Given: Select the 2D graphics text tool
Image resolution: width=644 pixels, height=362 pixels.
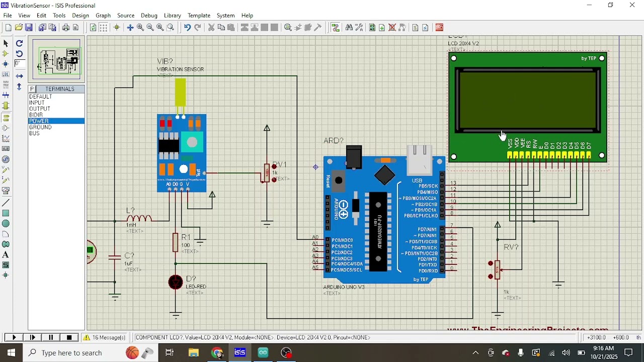Looking at the screenshot, I should click(x=6, y=255).
